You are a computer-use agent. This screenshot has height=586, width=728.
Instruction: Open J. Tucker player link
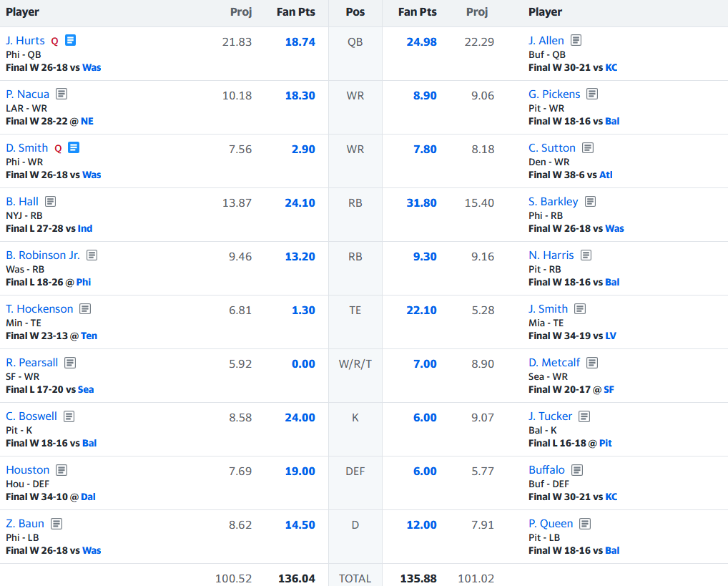[550, 416]
